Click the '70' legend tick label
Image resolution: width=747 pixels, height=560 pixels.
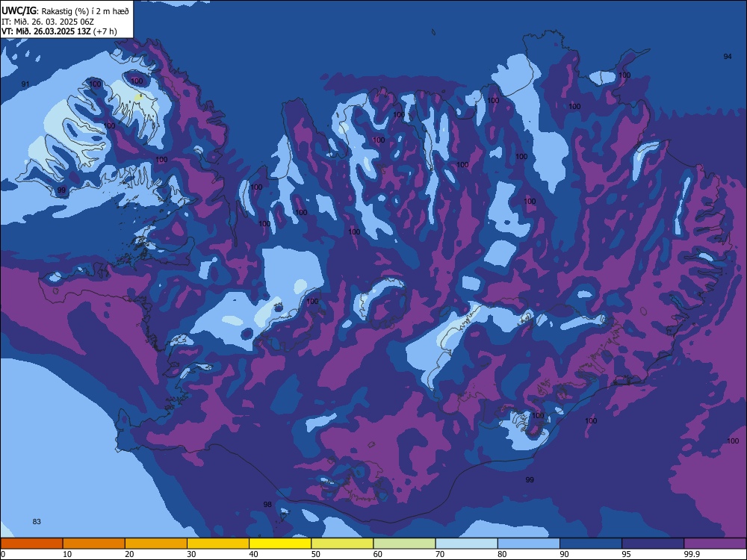(x=440, y=554)
